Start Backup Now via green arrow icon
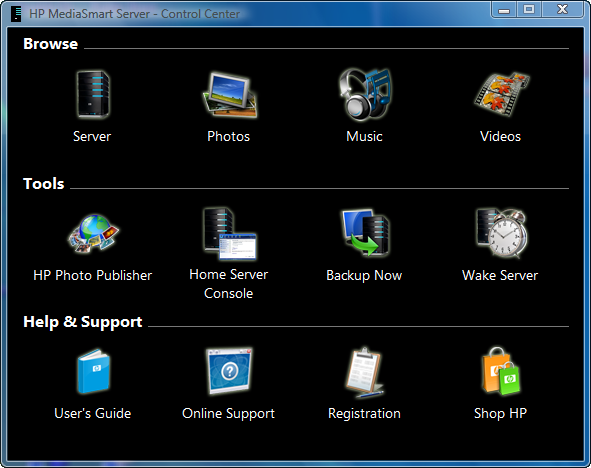 tap(364, 233)
